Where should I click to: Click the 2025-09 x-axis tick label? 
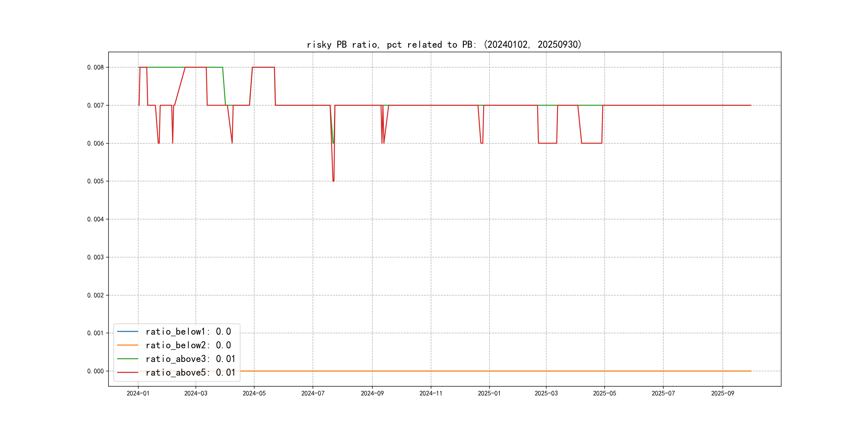[x=723, y=393]
